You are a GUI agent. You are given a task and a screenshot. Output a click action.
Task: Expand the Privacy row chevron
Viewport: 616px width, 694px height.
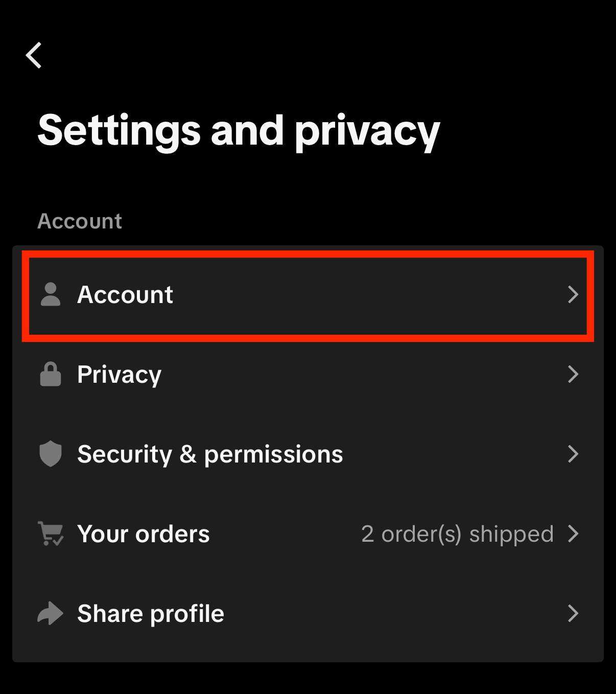tap(573, 374)
